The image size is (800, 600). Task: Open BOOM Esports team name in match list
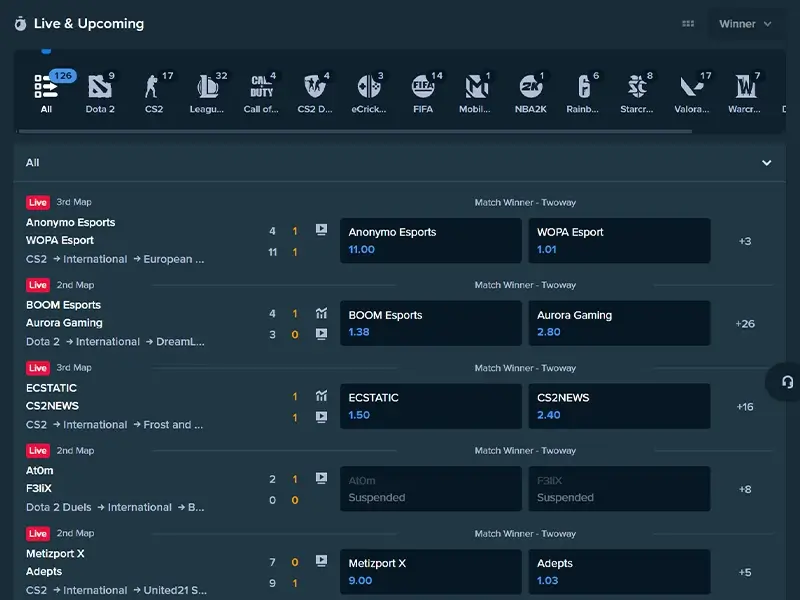point(63,305)
